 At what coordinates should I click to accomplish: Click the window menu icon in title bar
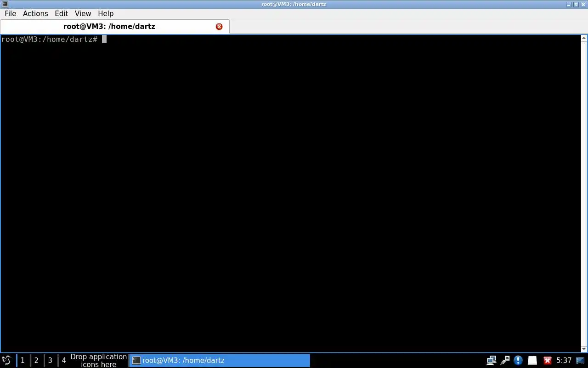5,4
